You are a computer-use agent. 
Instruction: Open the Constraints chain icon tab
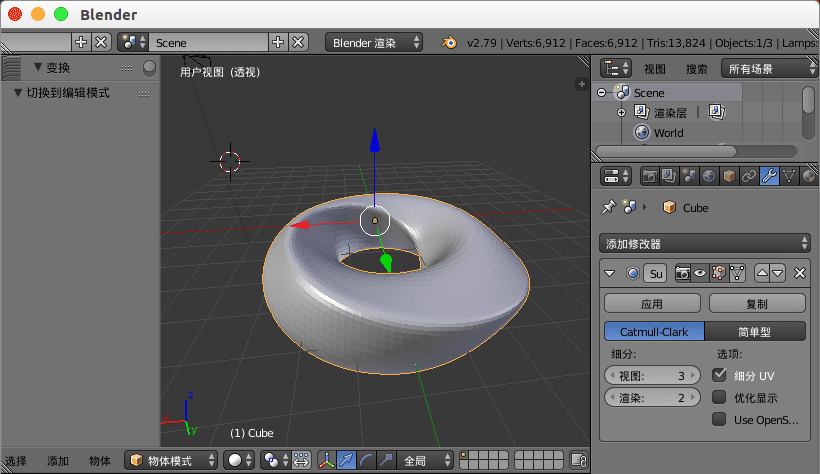[x=749, y=177]
